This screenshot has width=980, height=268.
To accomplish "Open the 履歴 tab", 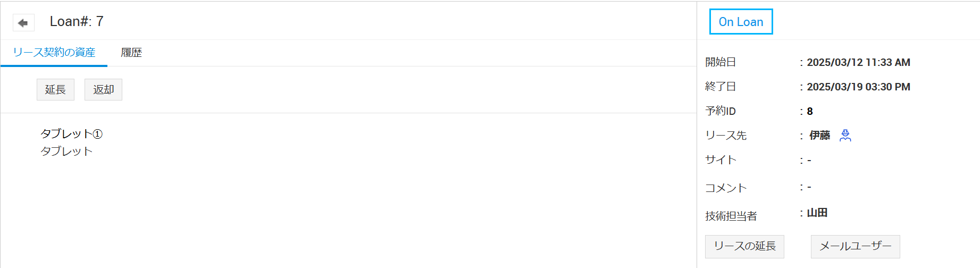I will (131, 53).
